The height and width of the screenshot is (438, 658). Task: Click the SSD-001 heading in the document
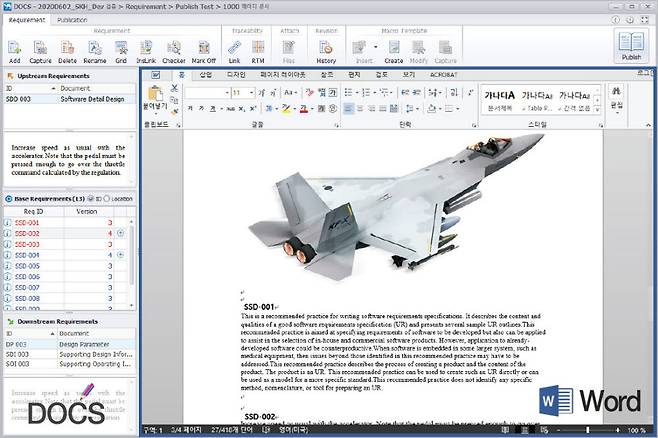coord(259,307)
